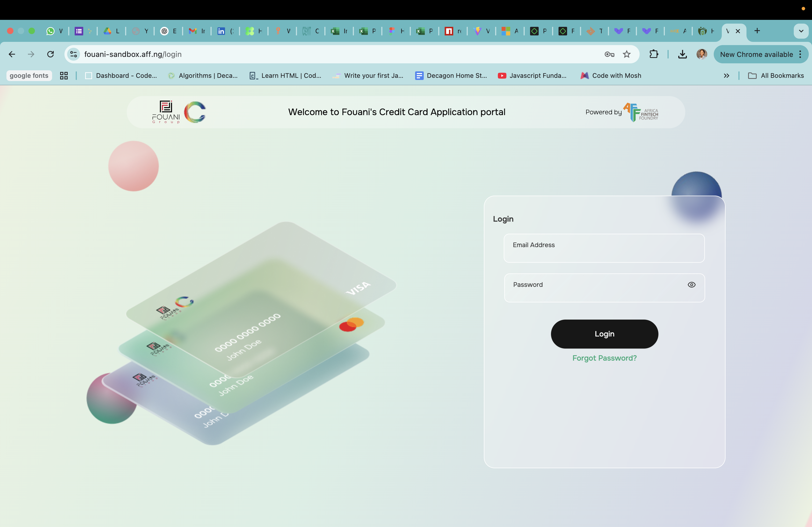Open site information icon in address bar
This screenshot has height=527, width=812.
pyautogui.click(x=73, y=54)
